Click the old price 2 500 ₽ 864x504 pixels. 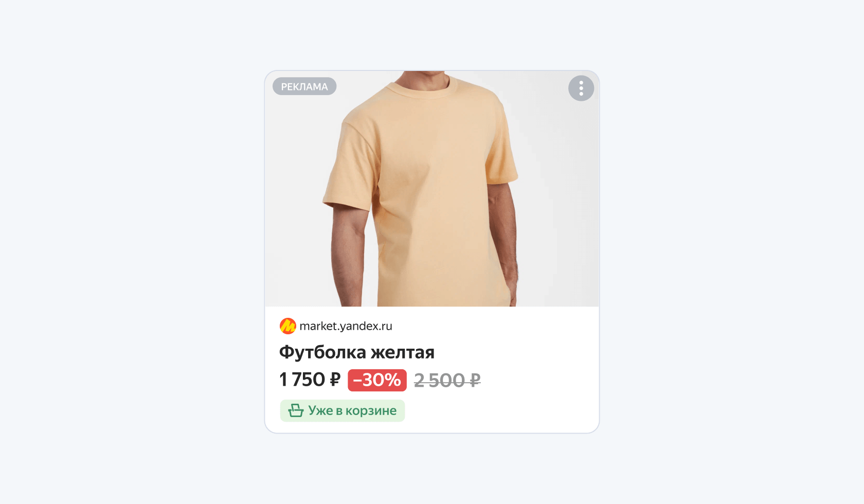pos(447,381)
